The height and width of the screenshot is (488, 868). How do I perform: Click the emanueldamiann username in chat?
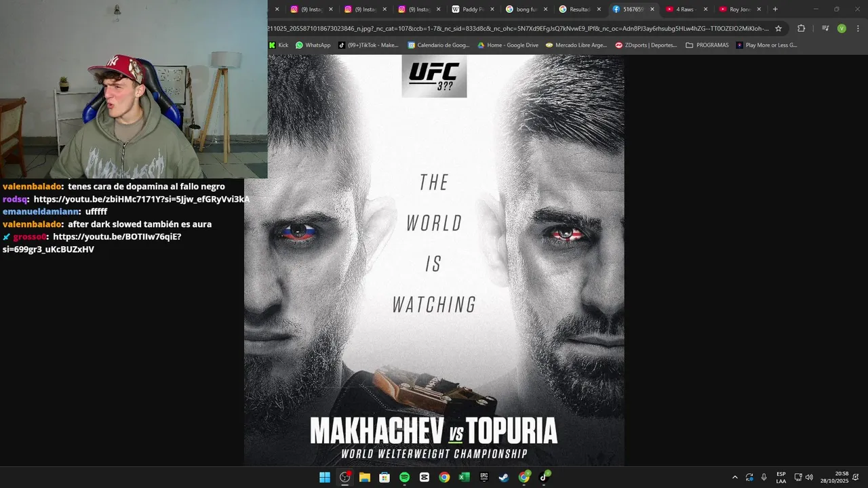(41, 211)
